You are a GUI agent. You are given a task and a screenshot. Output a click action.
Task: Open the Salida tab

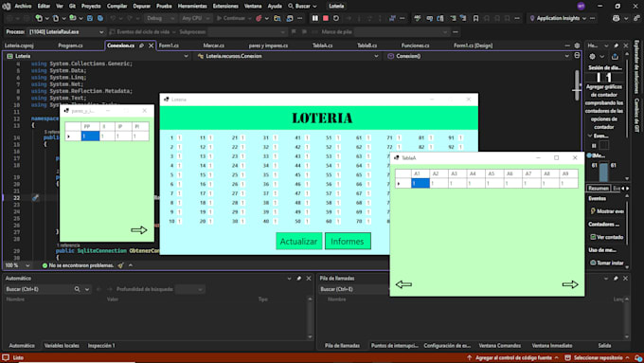[x=604, y=346]
